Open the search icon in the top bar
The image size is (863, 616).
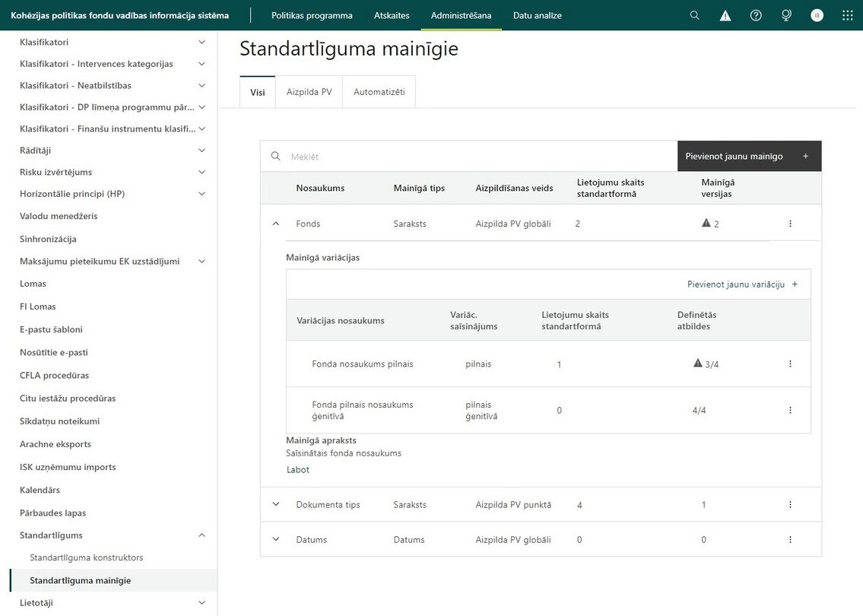click(695, 15)
